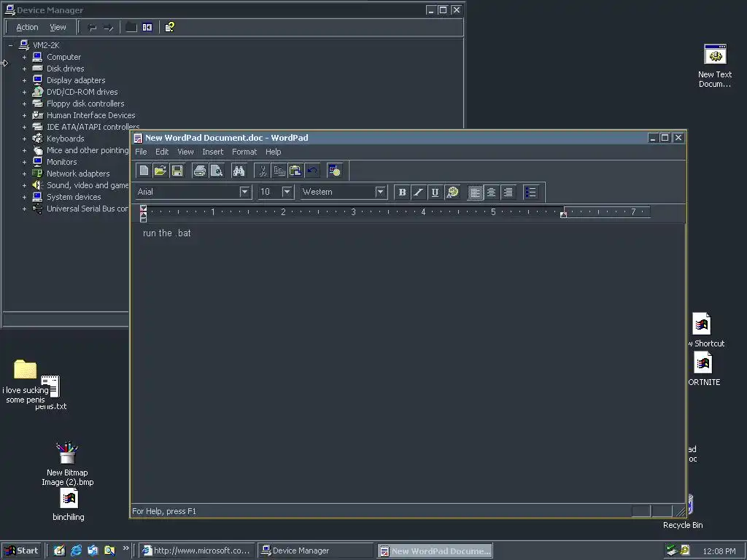
Task: Open the View menu in Device Manager
Action: (x=58, y=27)
